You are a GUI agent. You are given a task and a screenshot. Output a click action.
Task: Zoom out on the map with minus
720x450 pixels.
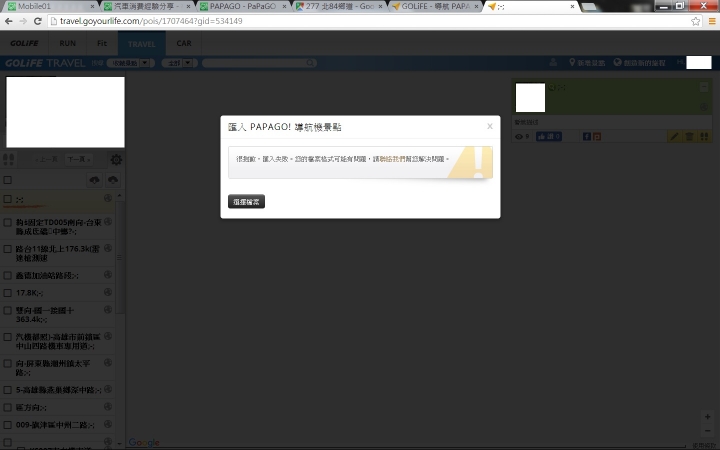[x=708, y=431]
